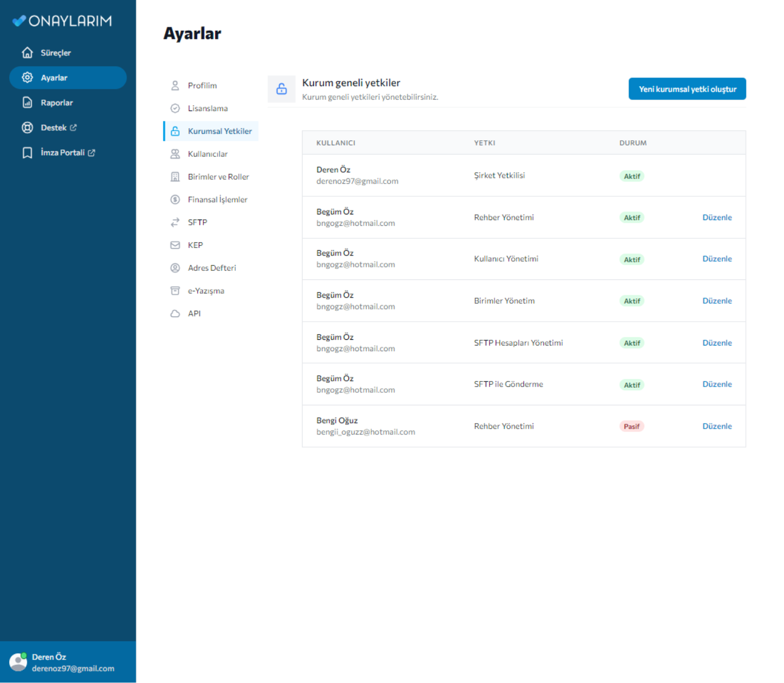Click Düzenle for SFTP ile Gönderme row
The height and width of the screenshot is (683, 784).
(717, 384)
